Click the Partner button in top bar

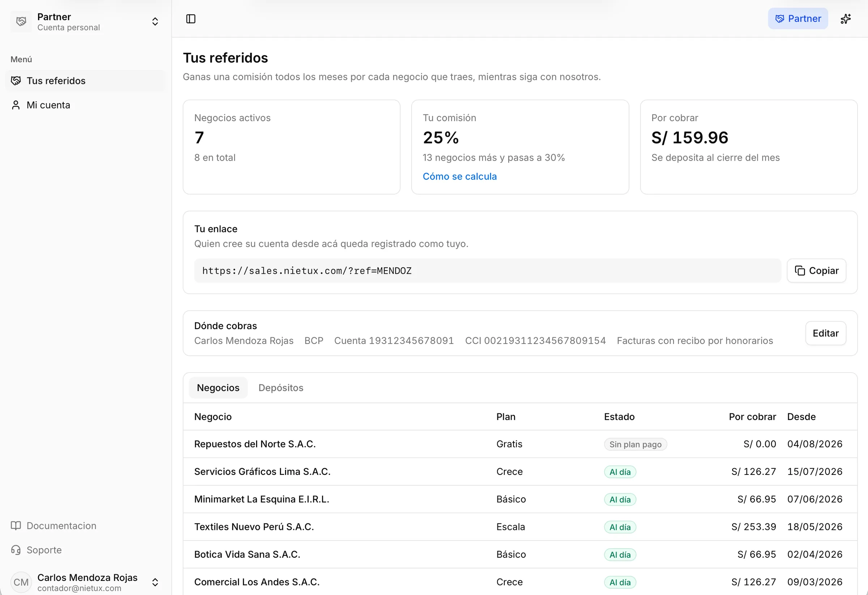(798, 19)
